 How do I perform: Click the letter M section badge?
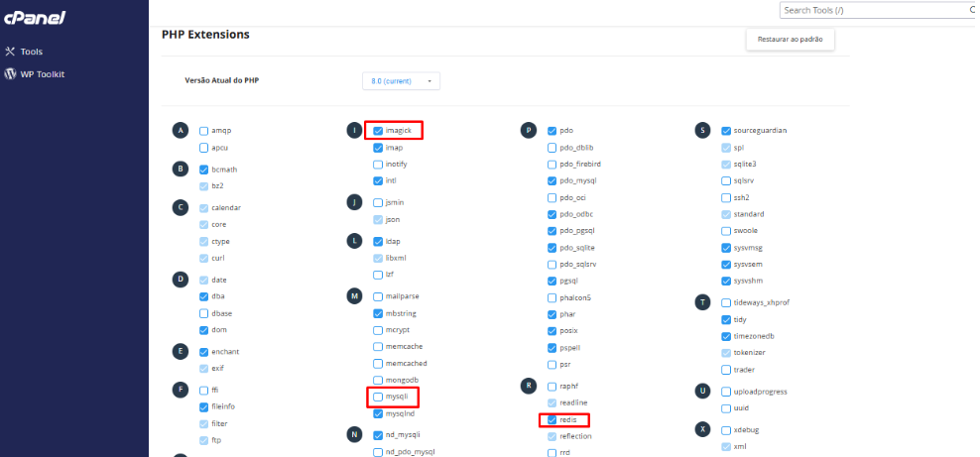pyautogui.click(x=354, y=296)
